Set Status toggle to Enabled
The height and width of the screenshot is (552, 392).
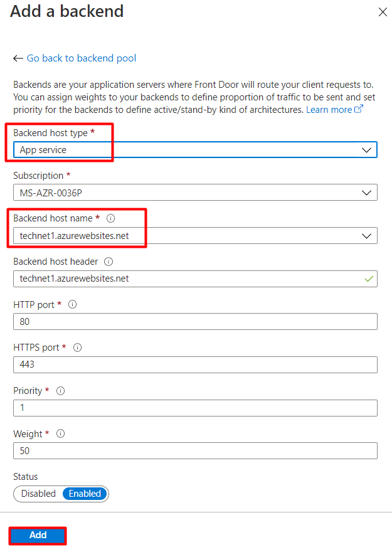pos(85,494)
